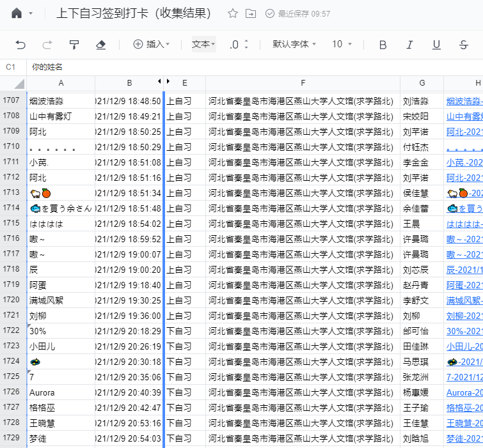
Task: Click the redo arrow icon
Action: click(47, 44)
